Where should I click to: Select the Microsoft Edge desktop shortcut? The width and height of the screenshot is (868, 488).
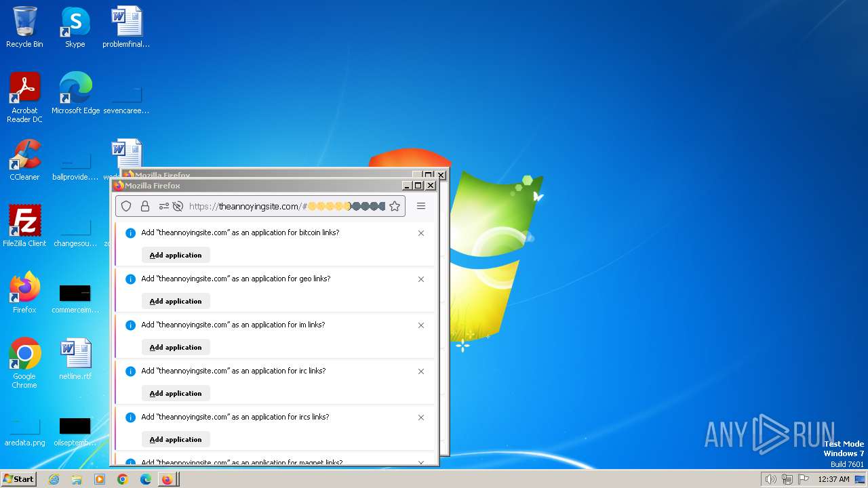(75, 94)
